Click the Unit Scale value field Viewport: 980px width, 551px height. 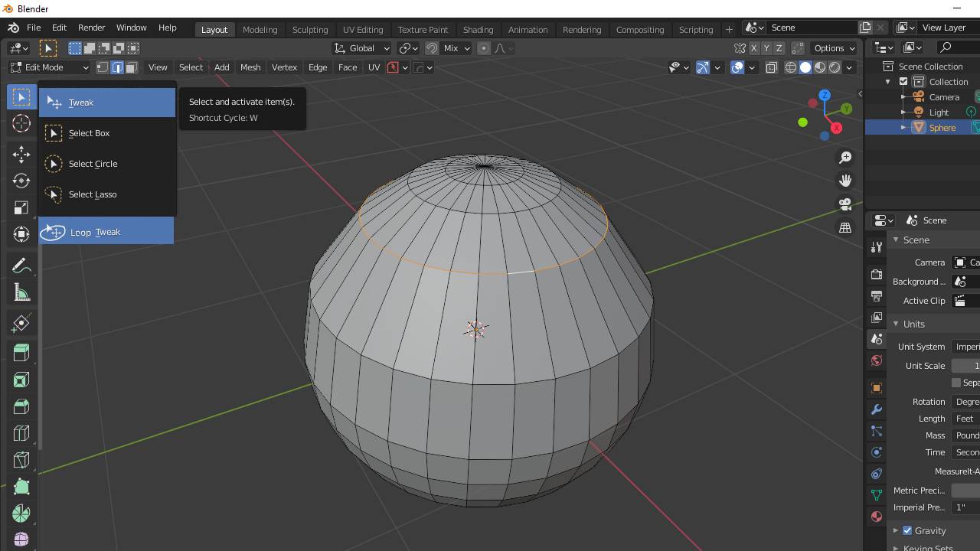(966, 366)
